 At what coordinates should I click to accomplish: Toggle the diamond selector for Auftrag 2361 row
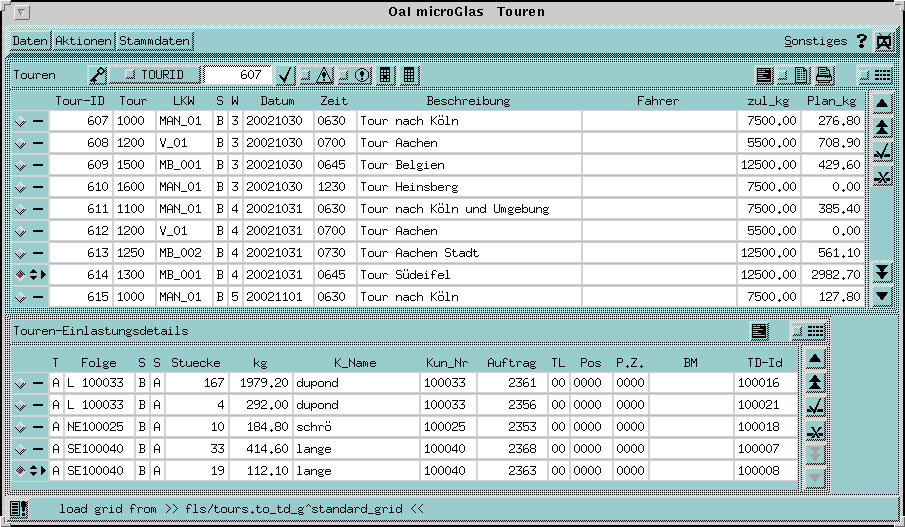point(21,382)
